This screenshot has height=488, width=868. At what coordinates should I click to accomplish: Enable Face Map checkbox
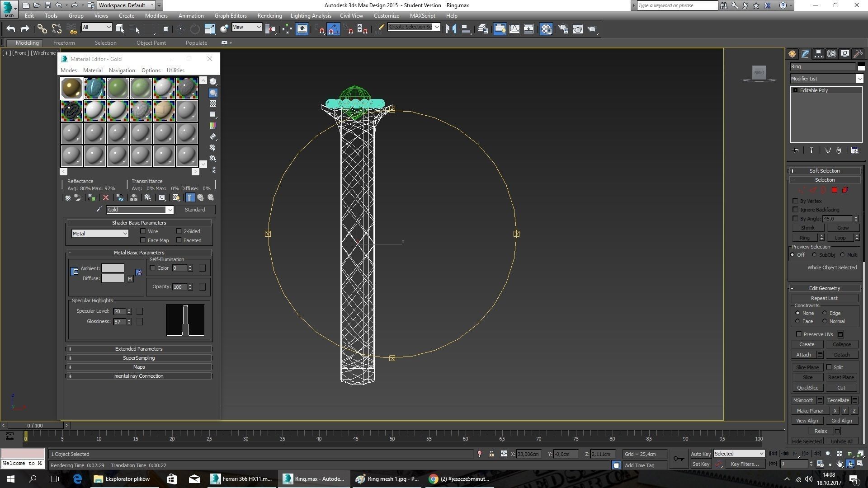point(143,240)
